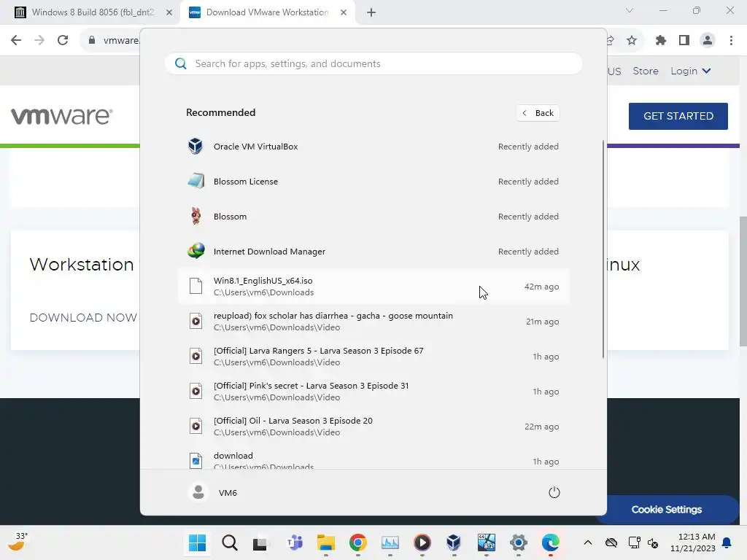This screenshot has width=747, height=560.
Task: Reload the VMware page
Action: pyautogui.click(x=63, y=40)
